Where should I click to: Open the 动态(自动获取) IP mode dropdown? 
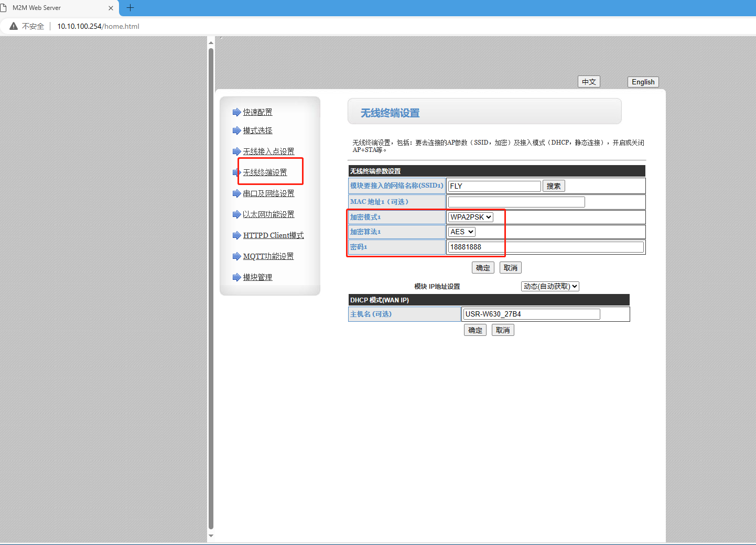(x=550, y=286)
